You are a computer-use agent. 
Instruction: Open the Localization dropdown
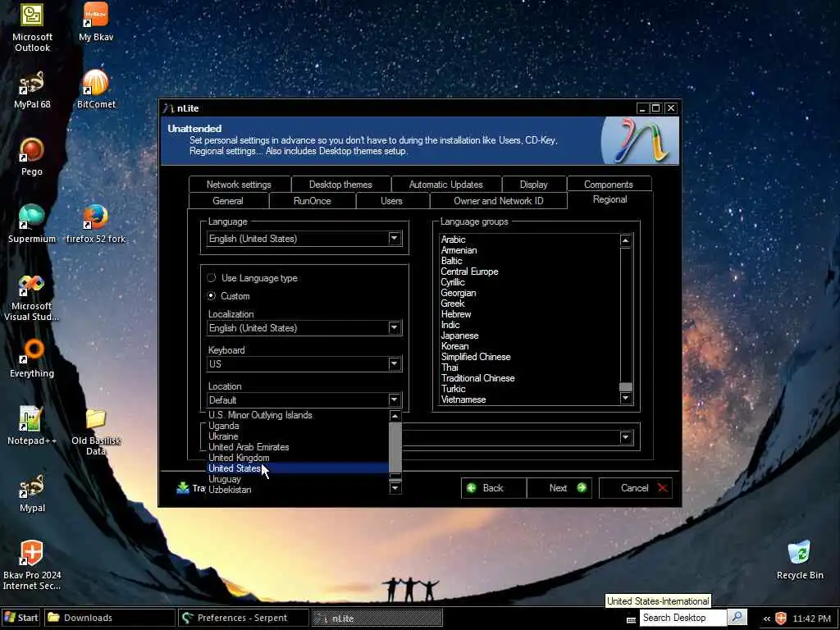pyautogui.click(x=304, y=328)
